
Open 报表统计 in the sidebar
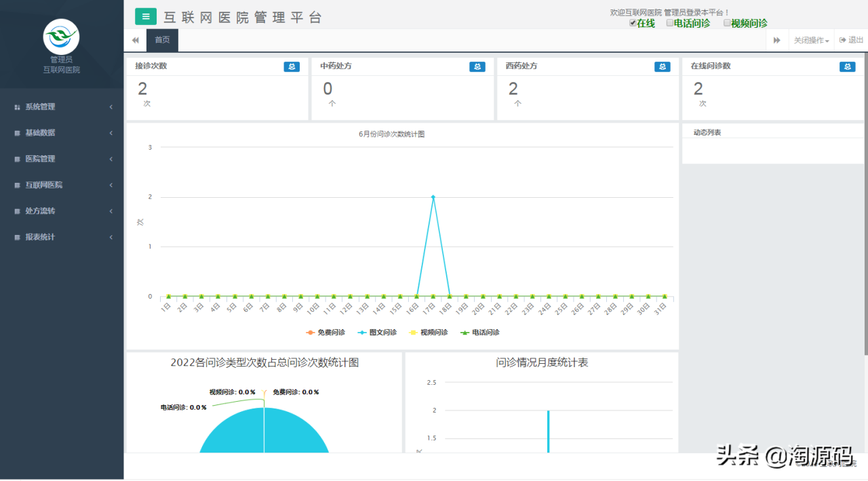click(62, 237)
